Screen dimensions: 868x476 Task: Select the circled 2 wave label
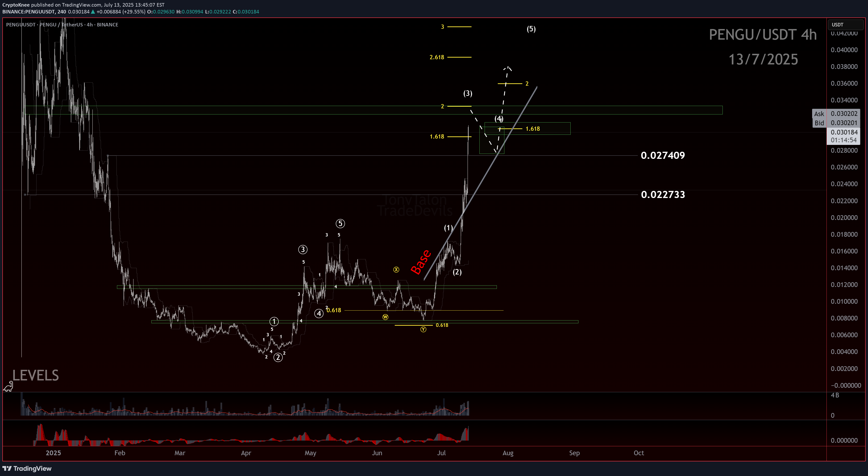point(278,357)
